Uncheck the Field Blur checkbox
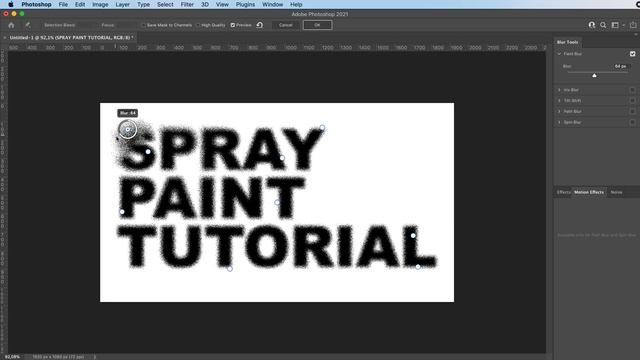Viewport: 640px width, 360px height. (632, 54)
